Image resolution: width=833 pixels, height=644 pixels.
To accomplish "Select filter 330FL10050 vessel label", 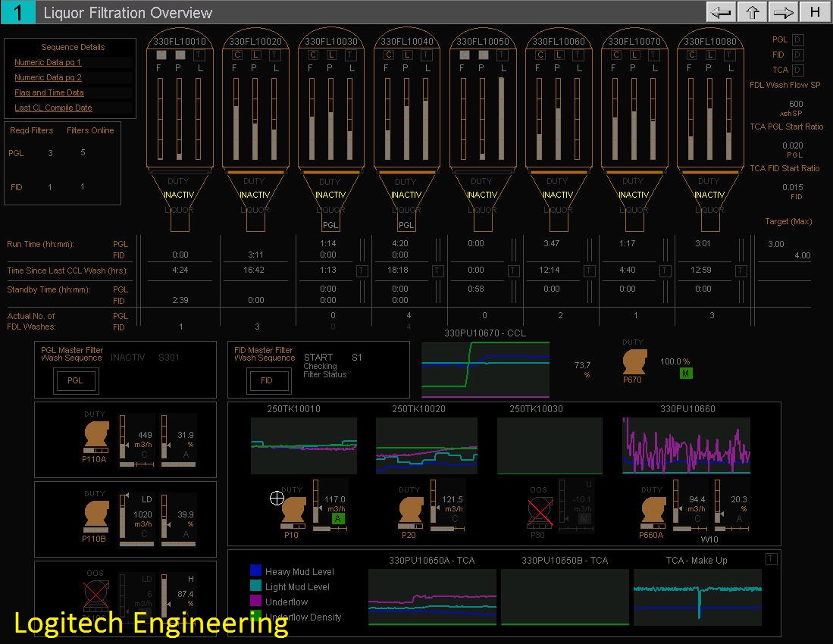I will point(483,42).
